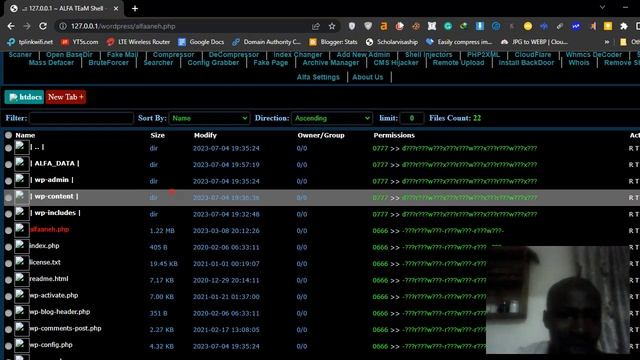Close the ALFA TEaM Shell tab
Image resolution: width=640 pixels, height=360 pixels.
click(116, 8)
